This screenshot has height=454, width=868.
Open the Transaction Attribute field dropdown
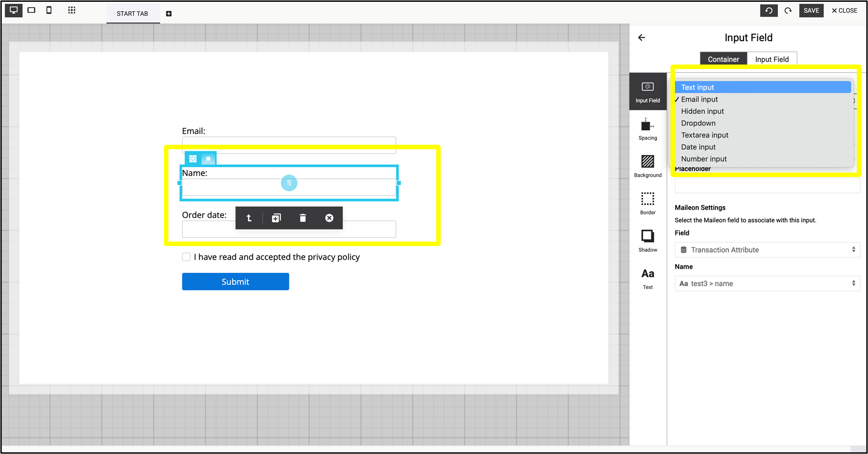coord(767,250)
